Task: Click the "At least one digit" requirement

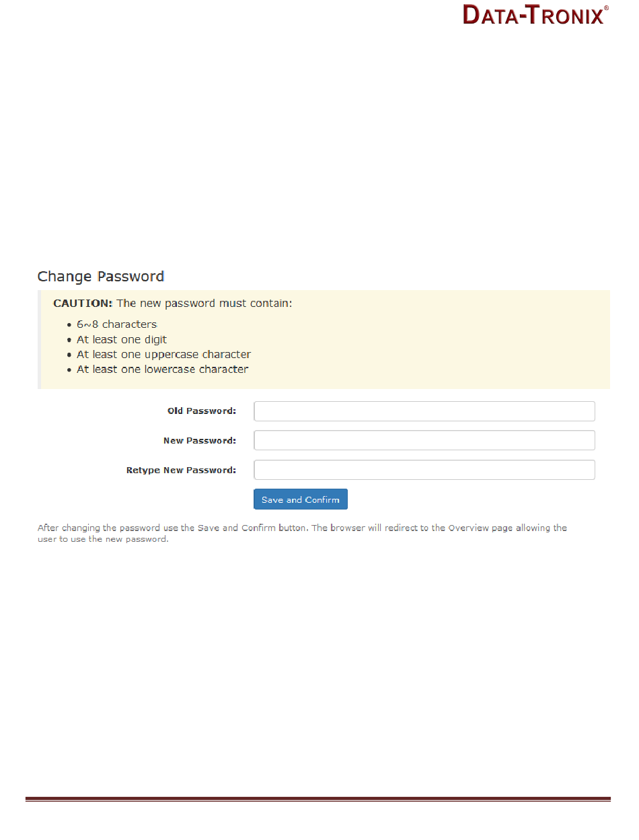Action: pos(122,340)
